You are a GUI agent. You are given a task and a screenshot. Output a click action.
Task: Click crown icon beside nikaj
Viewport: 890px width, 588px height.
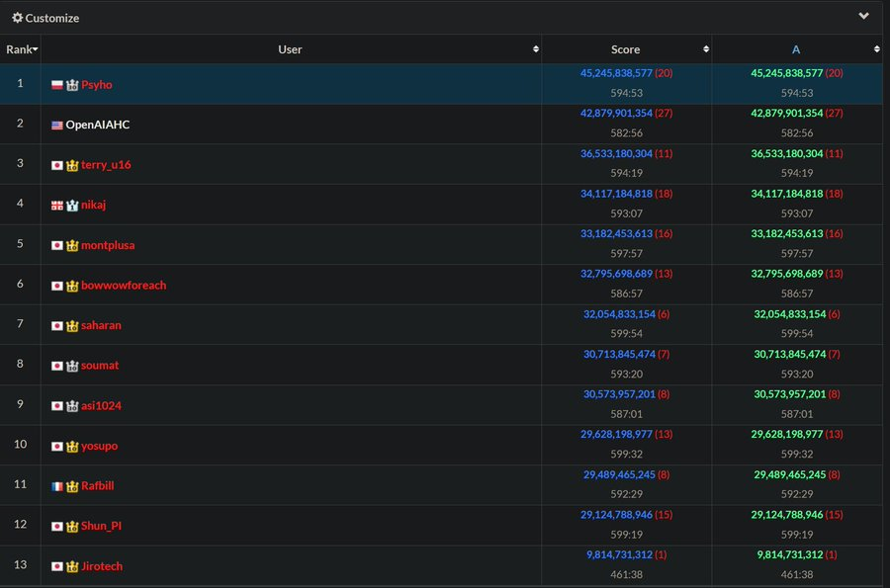(x=72, y=206)
